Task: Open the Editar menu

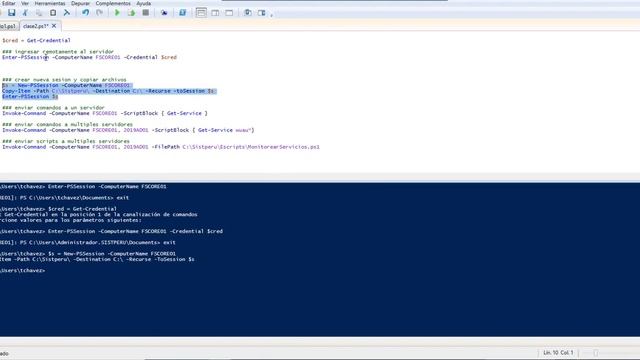Action: [x=9, y=3]
